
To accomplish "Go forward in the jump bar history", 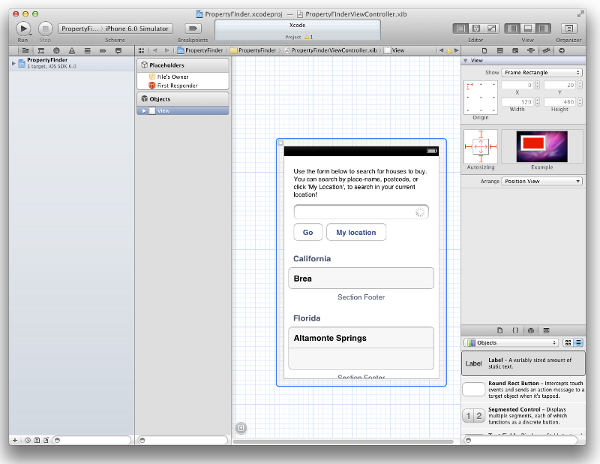I will click(x=166, y=50).
